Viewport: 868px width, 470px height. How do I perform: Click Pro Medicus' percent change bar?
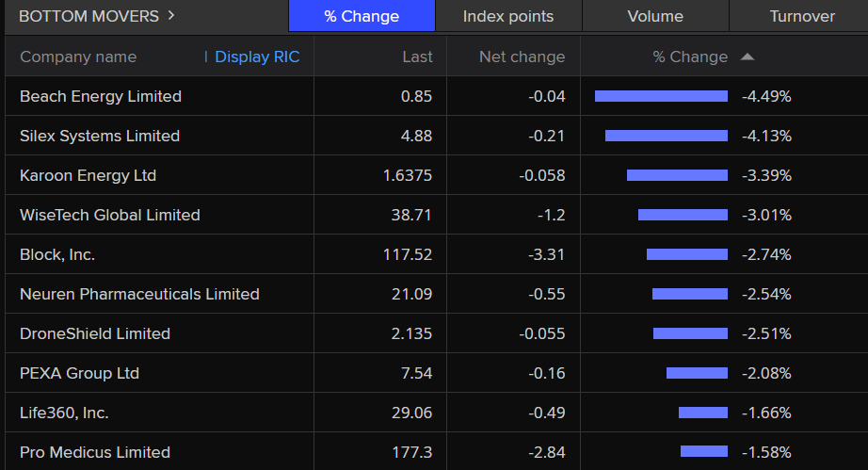(704, 452)
